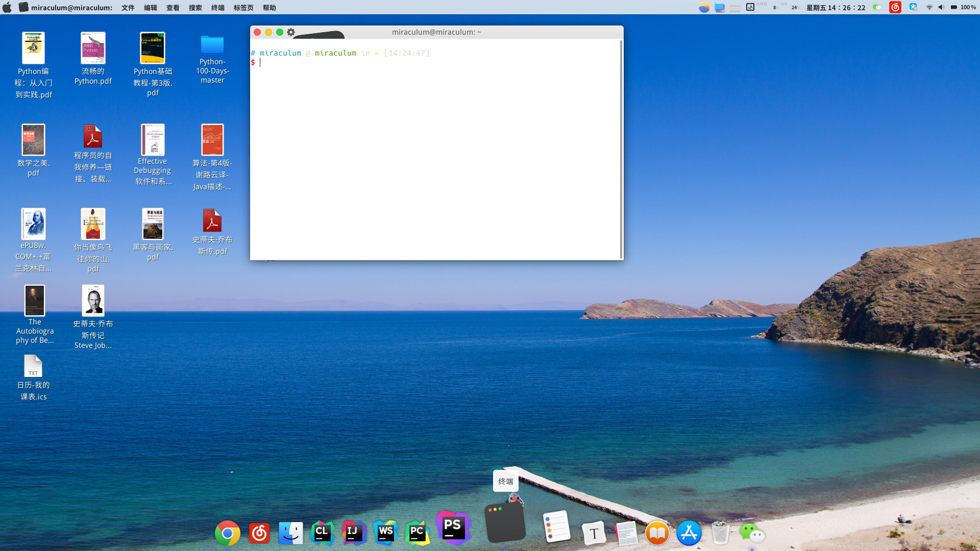The width and height of the screenshot is (980, 551).
Task: Open the App Store dock icon
Action: pyautogui.click(x=689, y=533)
